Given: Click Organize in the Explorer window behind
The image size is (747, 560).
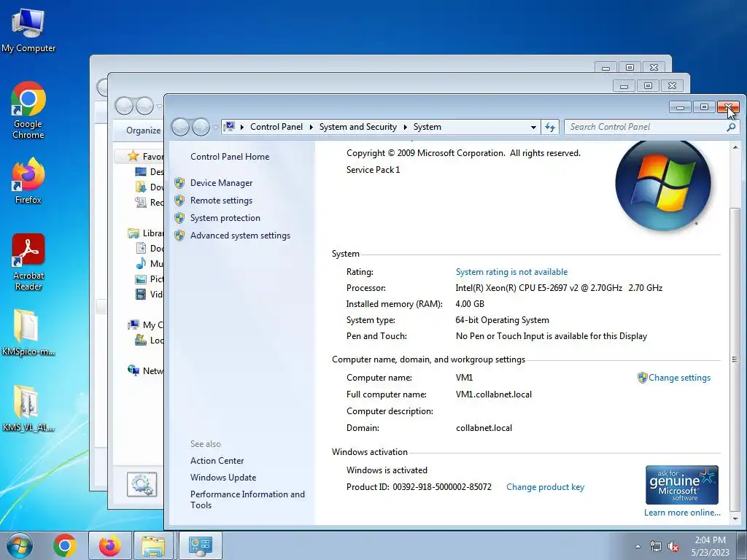Looking at the screenshot, I should (144, 131).
